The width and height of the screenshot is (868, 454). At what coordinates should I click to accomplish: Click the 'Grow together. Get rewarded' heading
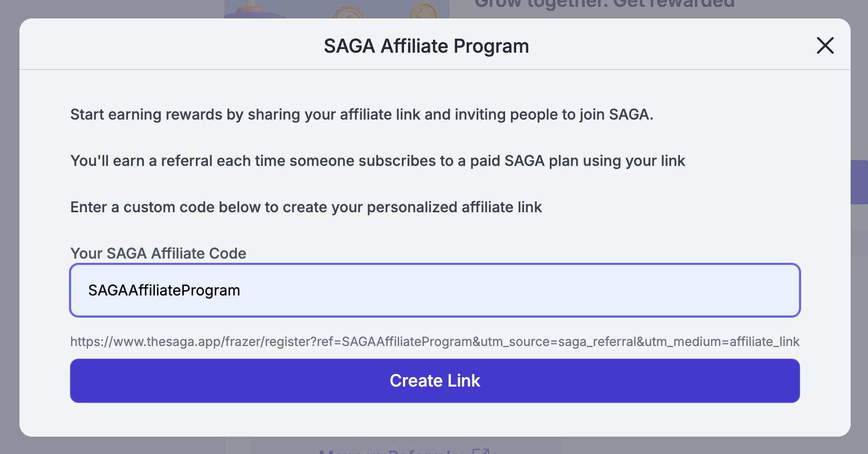604,4
